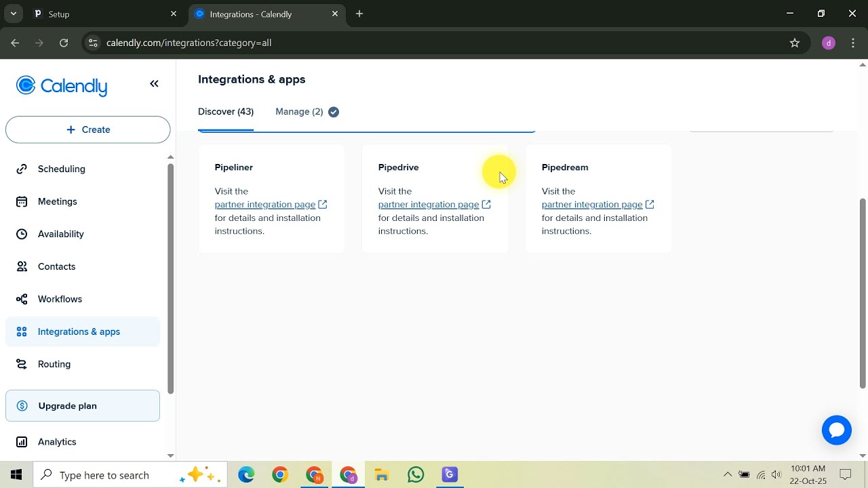The width and height of the screenshot is (868, 488).
Task: Go to Meetings in the sidebar
Action: coord(83,201)
